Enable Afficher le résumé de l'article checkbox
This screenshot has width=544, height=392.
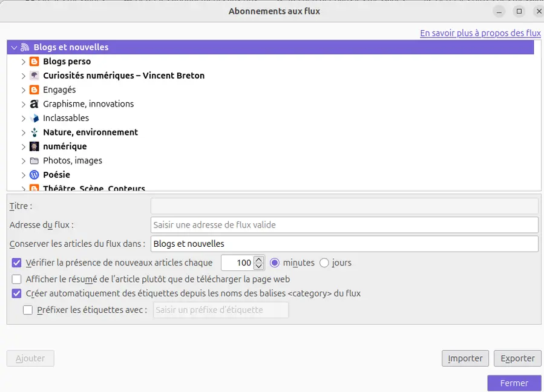16,279
